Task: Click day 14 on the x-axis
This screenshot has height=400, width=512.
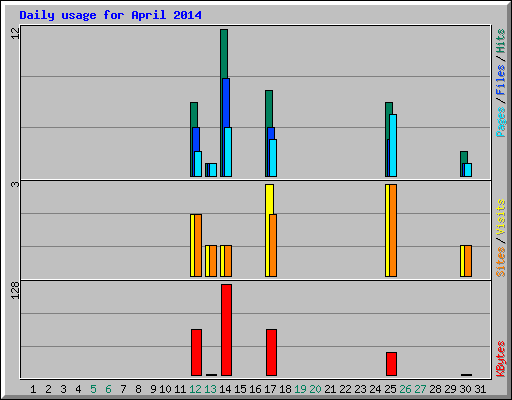Action: 225,389
